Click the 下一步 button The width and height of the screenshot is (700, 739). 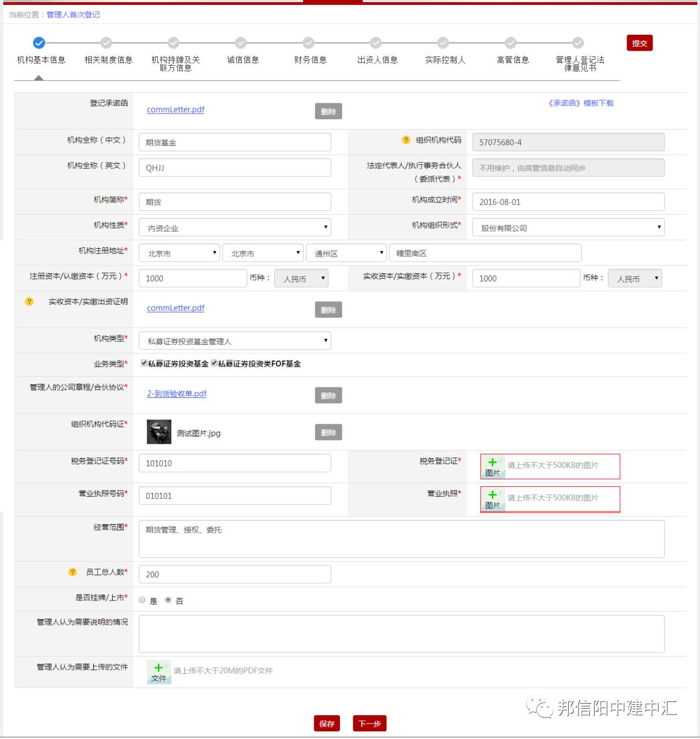(x=369, y=724)
